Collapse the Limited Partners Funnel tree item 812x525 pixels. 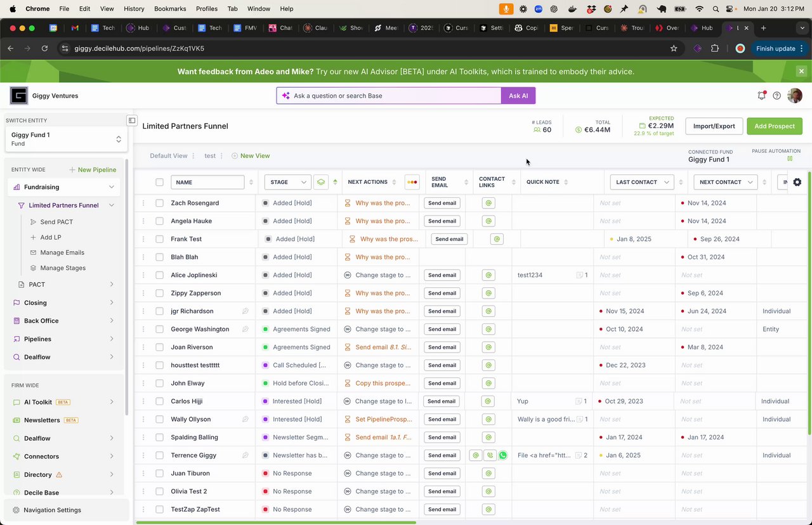[112, 205]
